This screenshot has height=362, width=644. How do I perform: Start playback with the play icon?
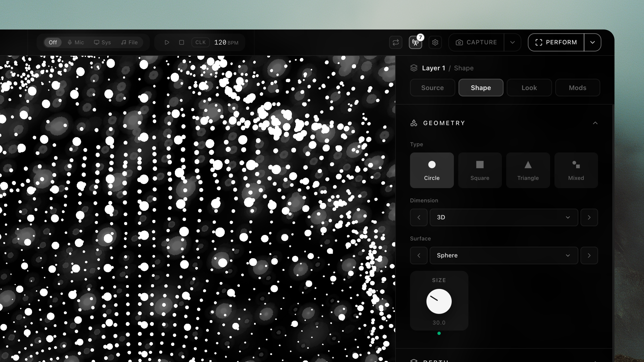[167, 42]
